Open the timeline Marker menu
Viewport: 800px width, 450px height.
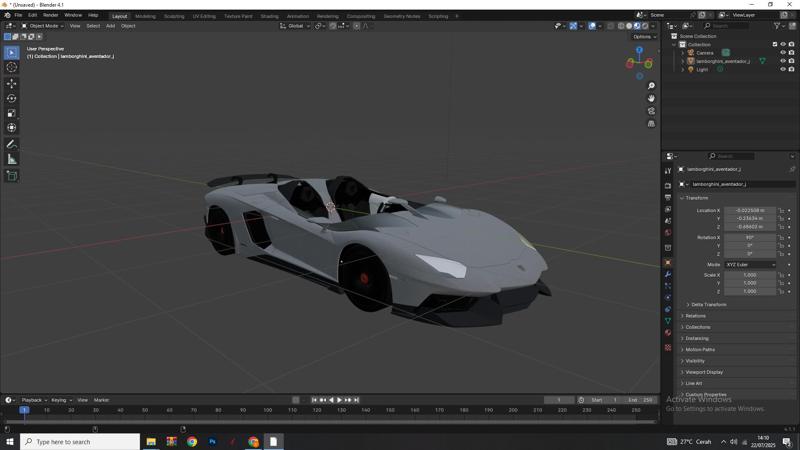101,400
